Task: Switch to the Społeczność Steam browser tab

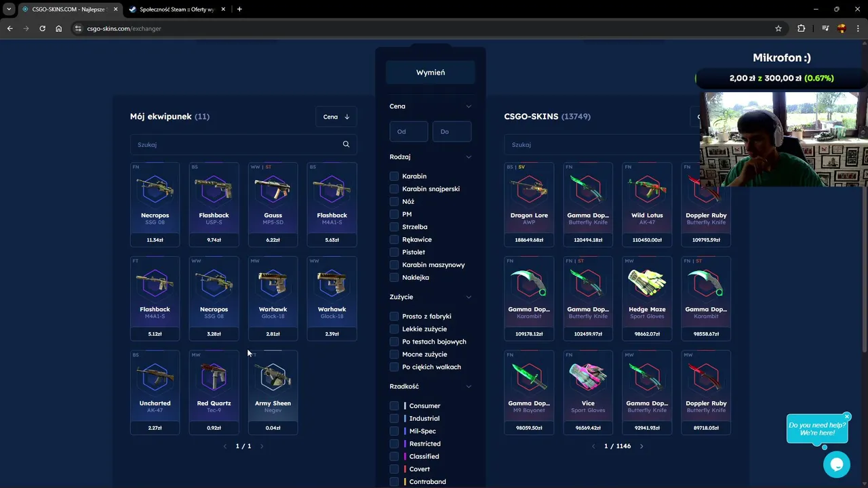Action: coord(176,9)
